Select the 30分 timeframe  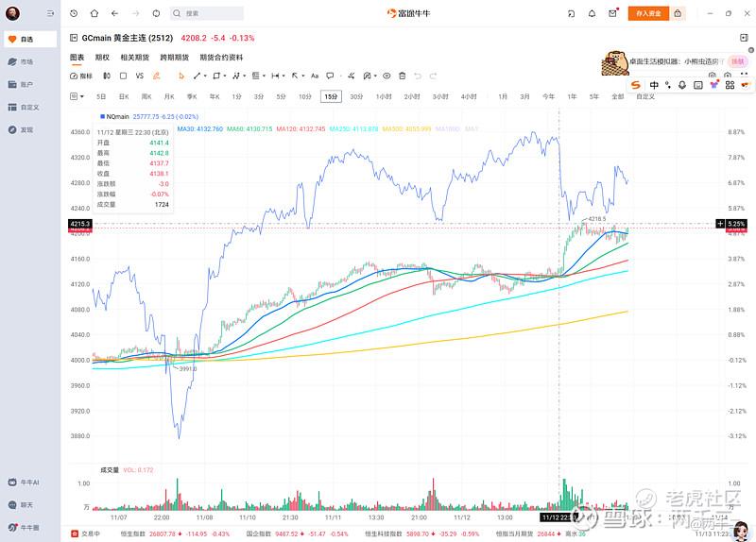click(x=356, y=96)
